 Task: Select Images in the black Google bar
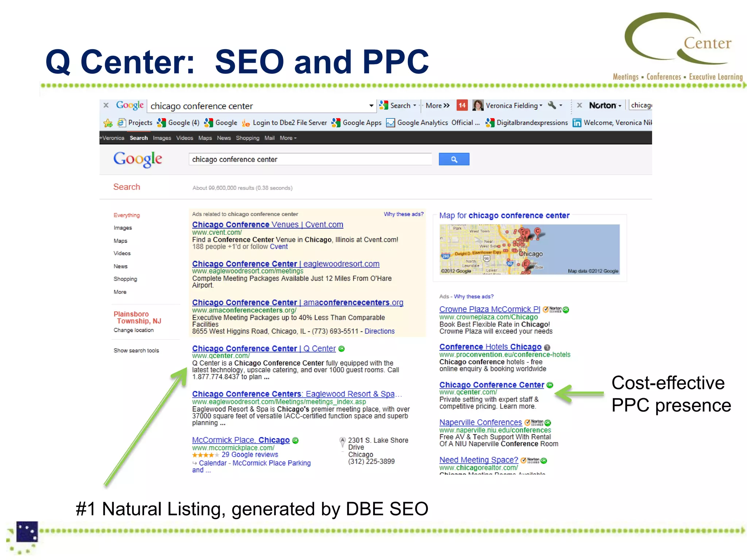(162, 138)
